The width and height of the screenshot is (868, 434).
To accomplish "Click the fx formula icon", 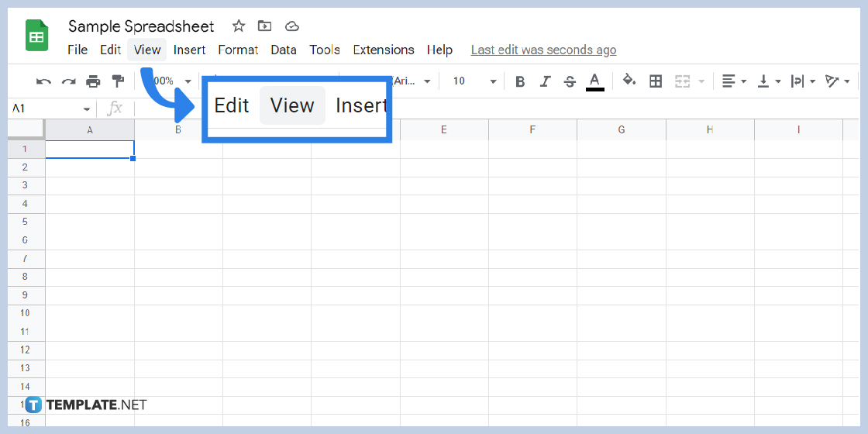I will point(115,108).
